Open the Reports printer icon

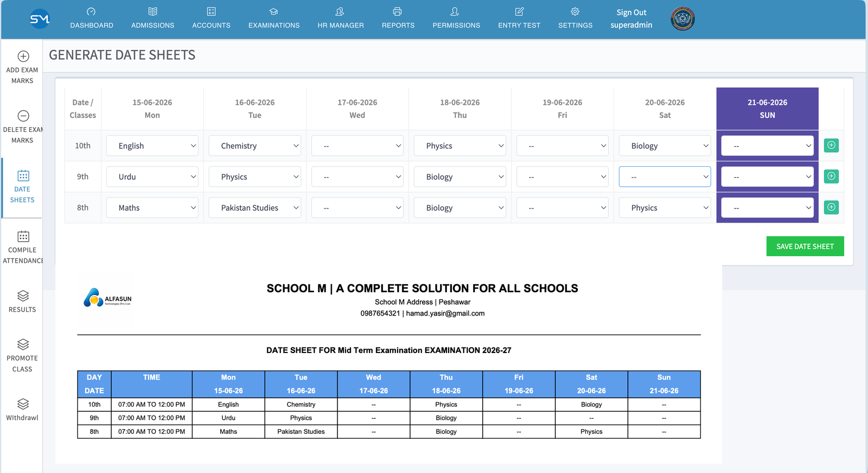(x=398, y=11)
